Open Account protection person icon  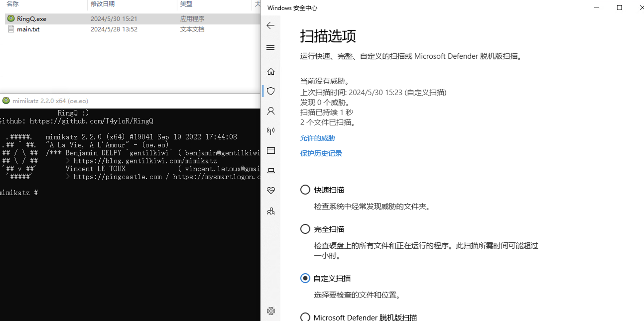(x=271, y=111)
